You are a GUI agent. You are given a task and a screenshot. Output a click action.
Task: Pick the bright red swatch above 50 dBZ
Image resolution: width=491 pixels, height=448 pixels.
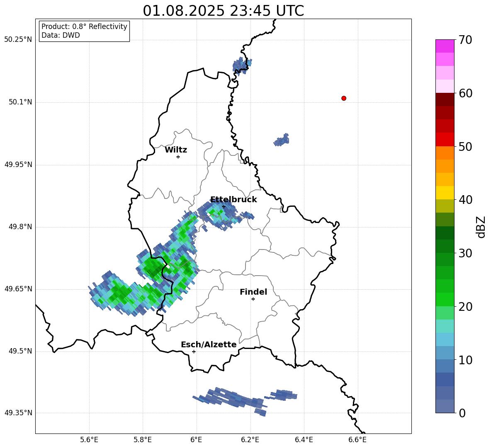[445, 140]
